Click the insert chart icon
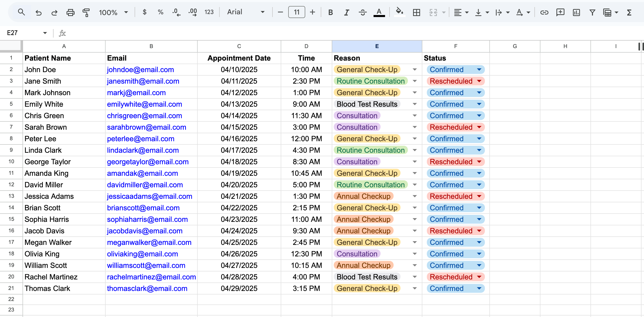Screen dimensions: 644x317 (x=576, y=12)
